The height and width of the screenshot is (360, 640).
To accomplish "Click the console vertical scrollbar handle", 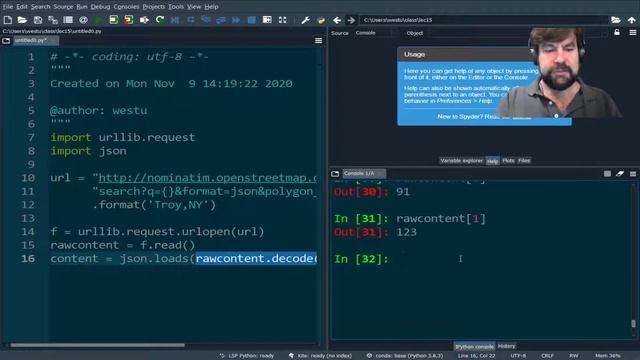I will pos(633,324).
